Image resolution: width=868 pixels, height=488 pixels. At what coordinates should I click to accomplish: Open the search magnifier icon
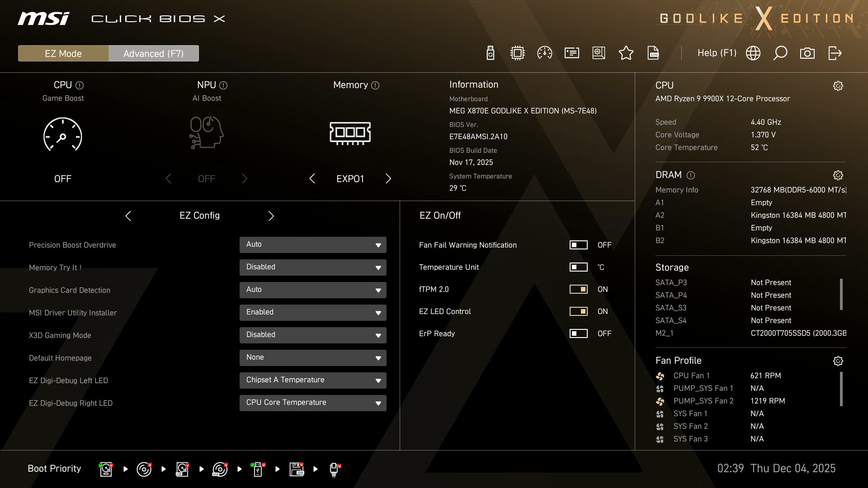click(780, 53)
